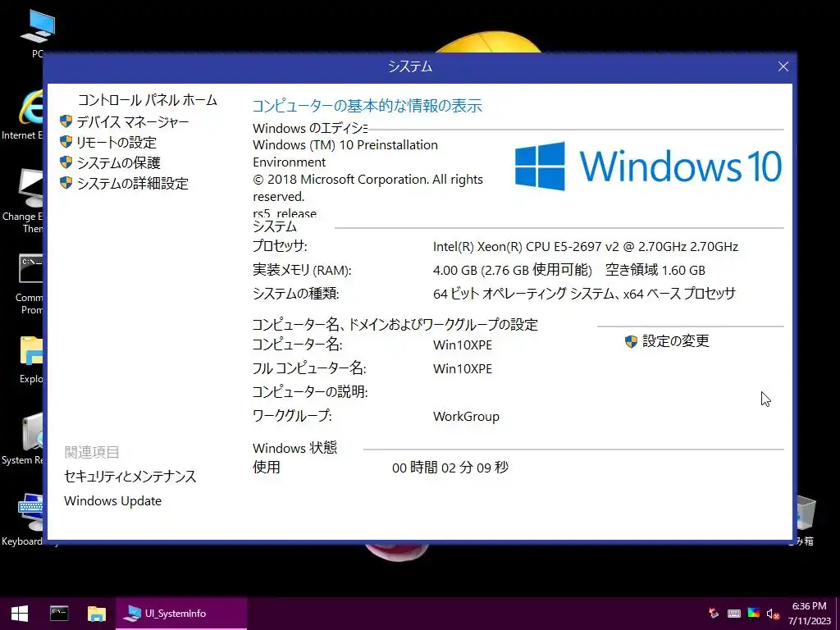This screenshot has width=840, height=630.
Task: Click the コンピューターの基本的な情報の表示 heading
Action: coord(367,106)
